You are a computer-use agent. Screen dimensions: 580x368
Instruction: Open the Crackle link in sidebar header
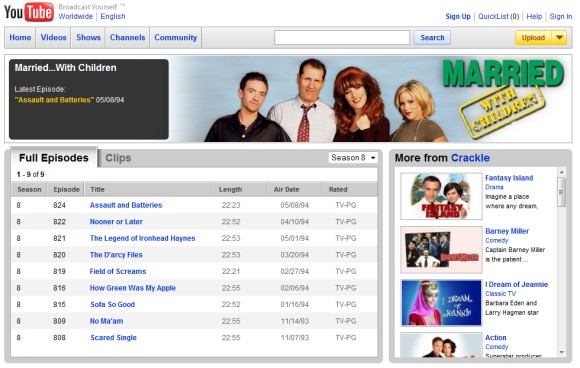pos(470,158)
